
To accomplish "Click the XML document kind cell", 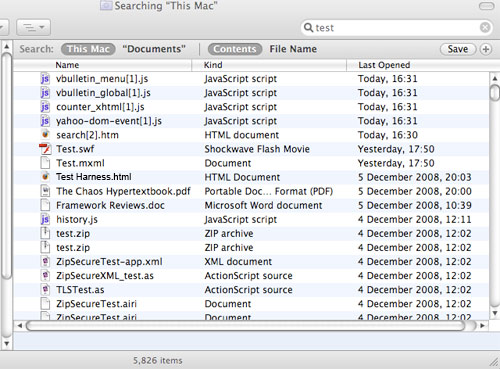I will 238,261.
